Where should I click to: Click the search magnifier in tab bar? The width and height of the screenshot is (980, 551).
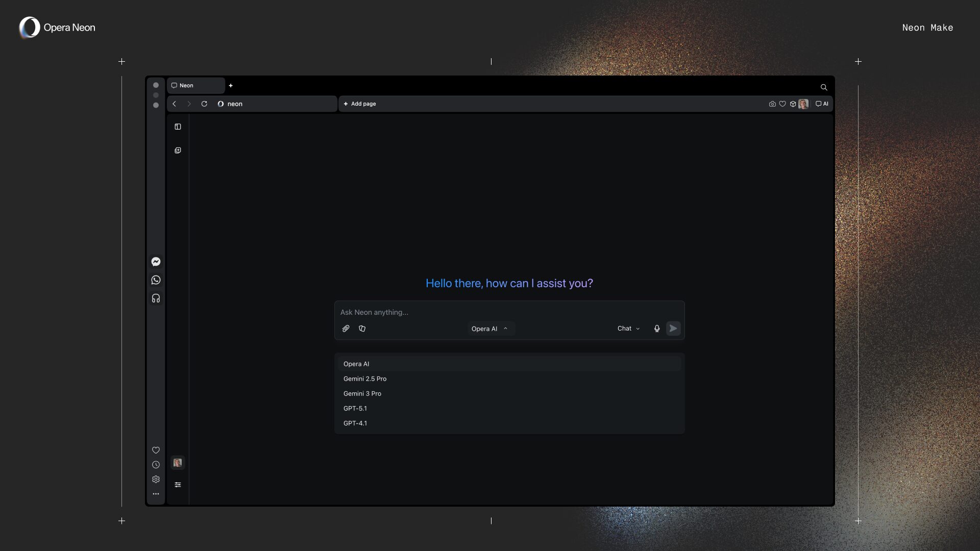tap(823, 87)
